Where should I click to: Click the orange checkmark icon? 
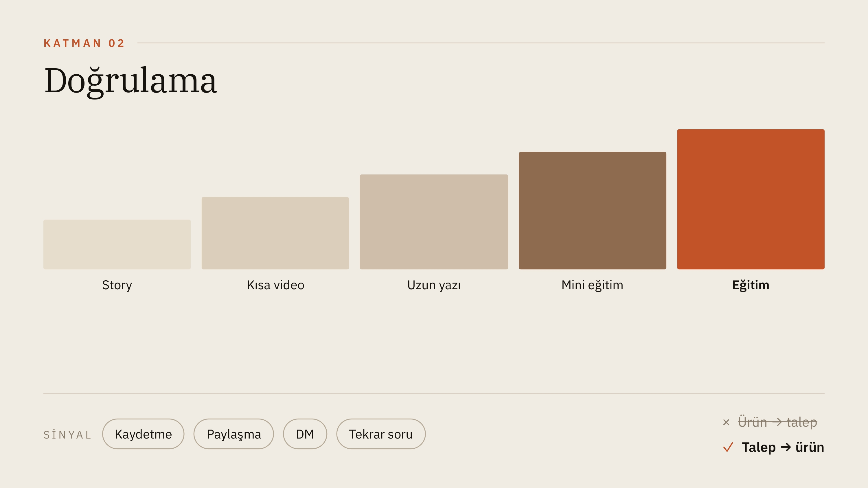[728, 447]
